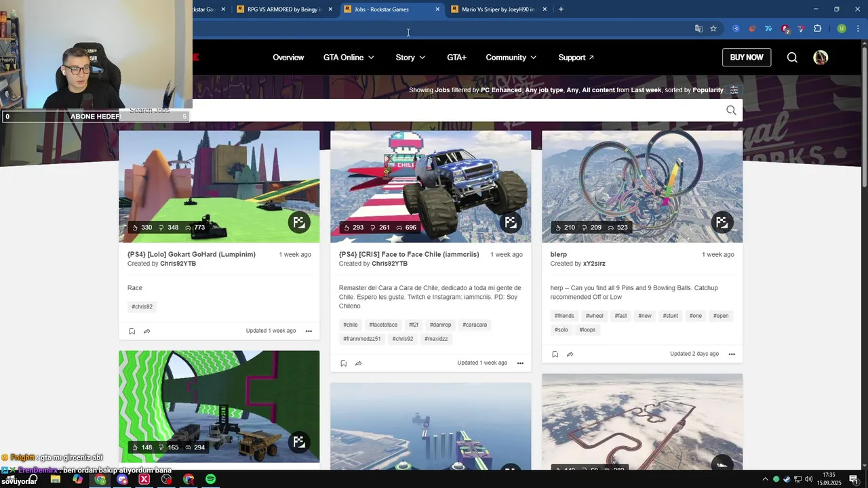The height and width of the screenshot is (488, 868).
Task: Click race flag icon on blerp thumbnail
Action: click(722, 222)
